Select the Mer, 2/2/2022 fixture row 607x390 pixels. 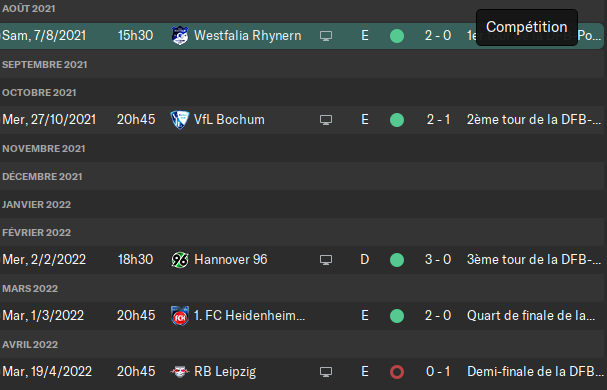point(302,259)
